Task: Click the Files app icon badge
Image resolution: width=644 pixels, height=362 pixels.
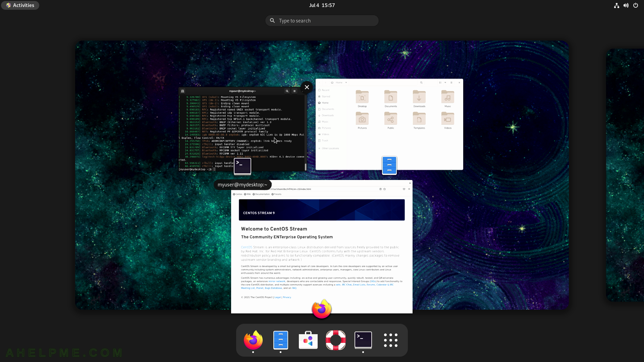Action: pos(389,165)
